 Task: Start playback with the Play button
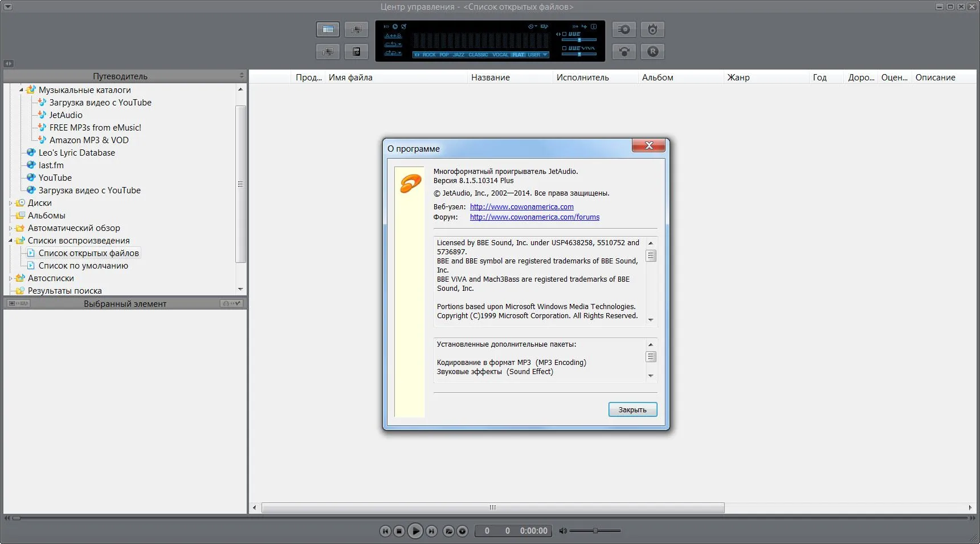(415, 531)
